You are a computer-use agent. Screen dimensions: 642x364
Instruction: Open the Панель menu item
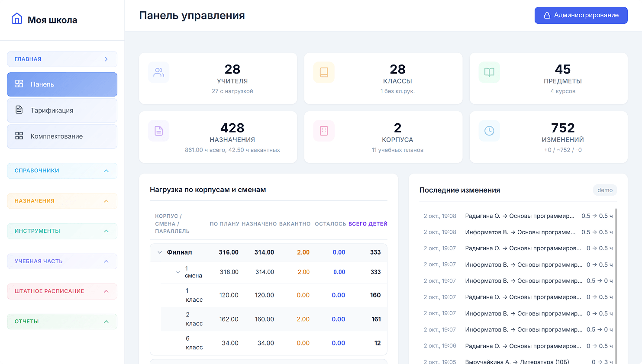point(62,84)
